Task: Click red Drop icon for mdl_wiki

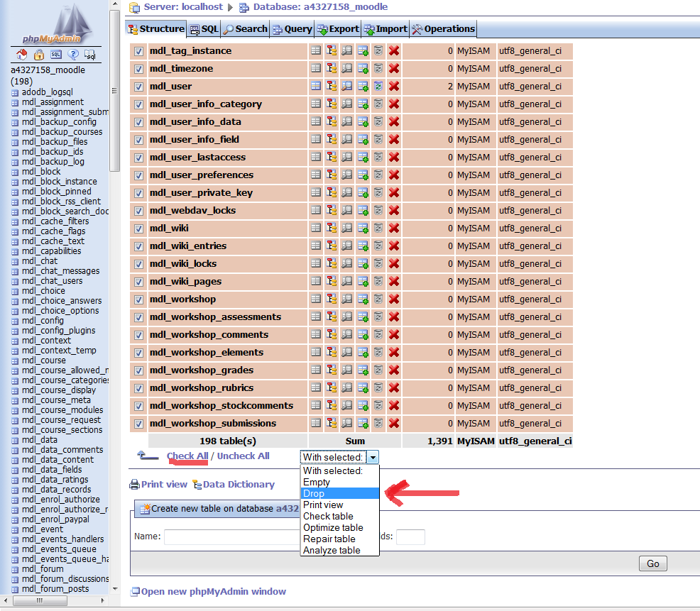Action: [x=394, y=228]
